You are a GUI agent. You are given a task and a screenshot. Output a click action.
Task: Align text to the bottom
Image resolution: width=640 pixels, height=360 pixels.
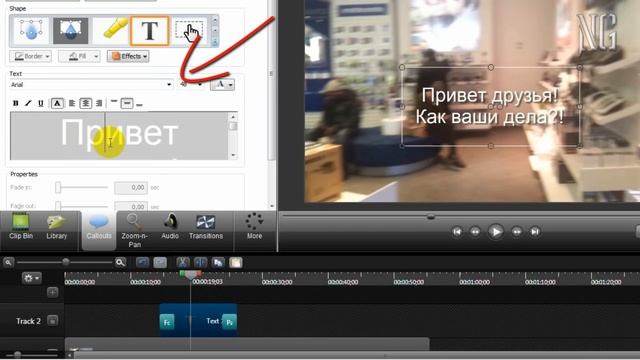click(140, 104)
